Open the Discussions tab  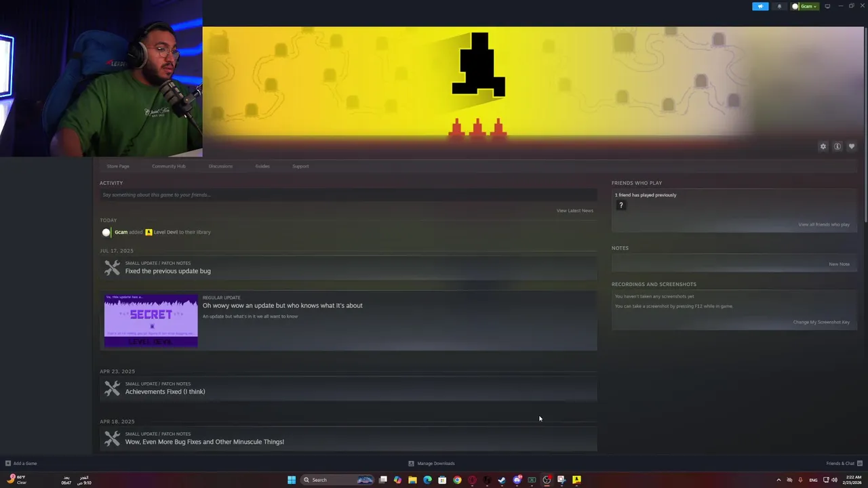(x=220, y=166)
